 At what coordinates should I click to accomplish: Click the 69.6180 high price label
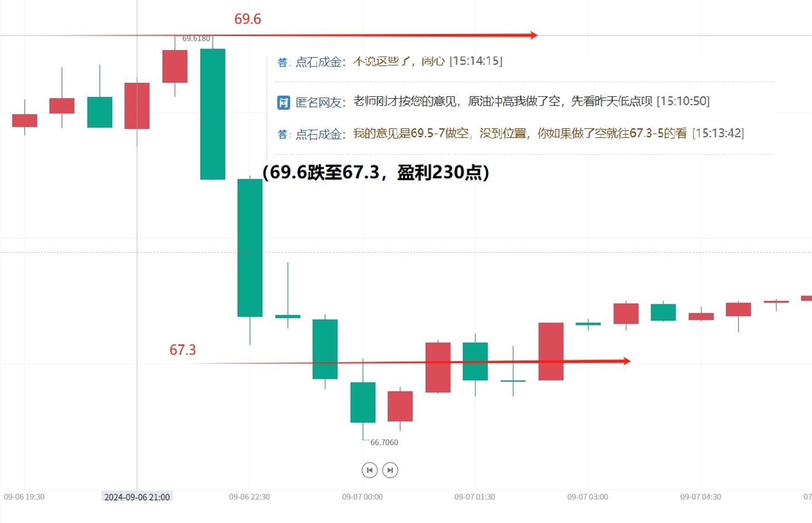pos(196,39)
